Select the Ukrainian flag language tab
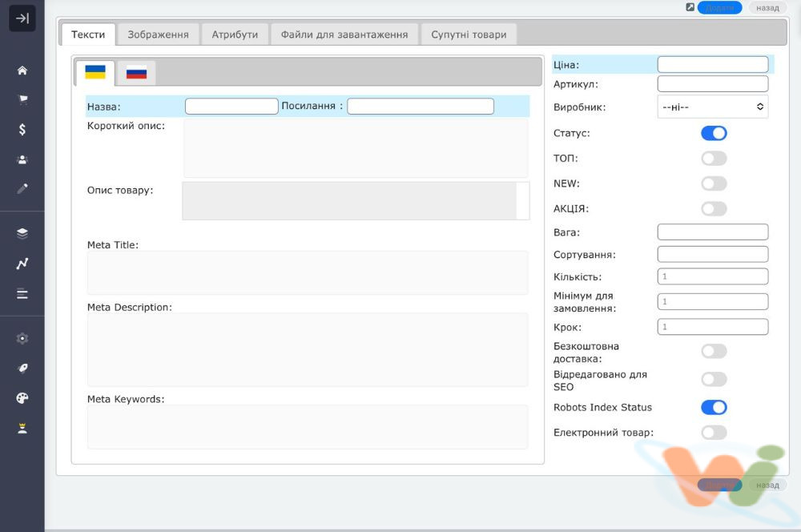This screenshot has height=532, width=801. (x=95, y=73)
